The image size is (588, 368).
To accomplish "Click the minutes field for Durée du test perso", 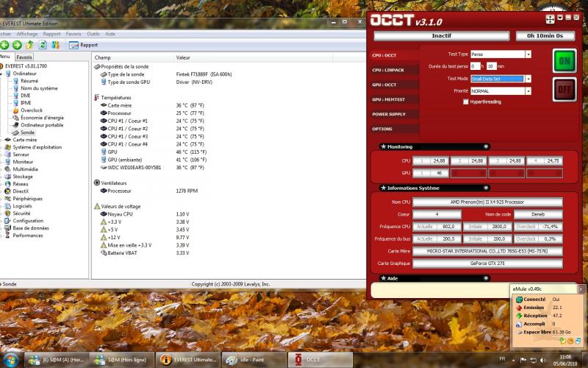I will pos(492,66).
